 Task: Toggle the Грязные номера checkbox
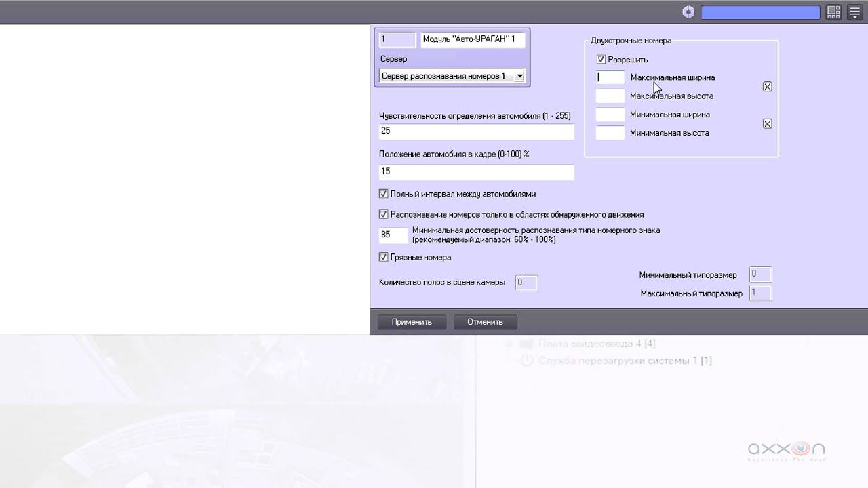click(x=383, y=257)
